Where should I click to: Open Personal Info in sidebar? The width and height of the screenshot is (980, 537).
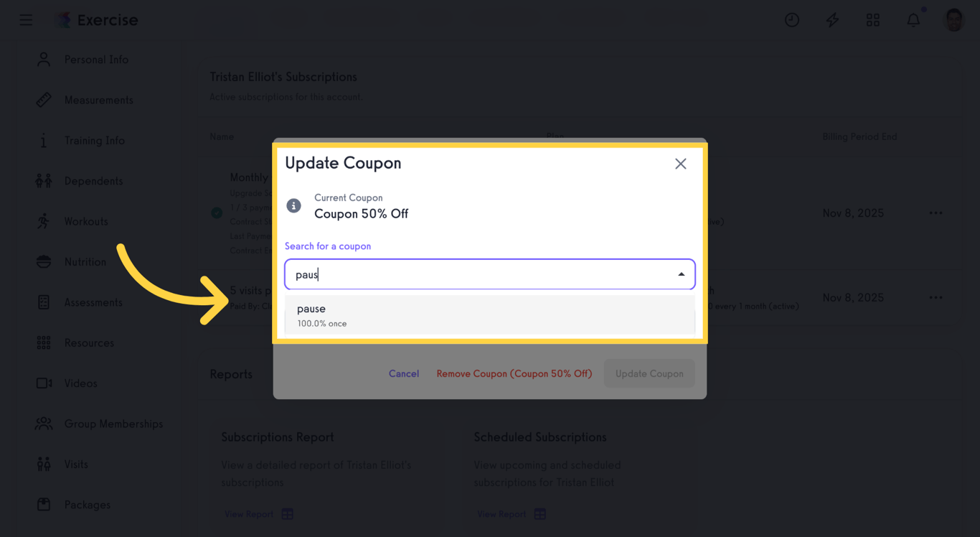pyautogui.click(x=96, y=60)
